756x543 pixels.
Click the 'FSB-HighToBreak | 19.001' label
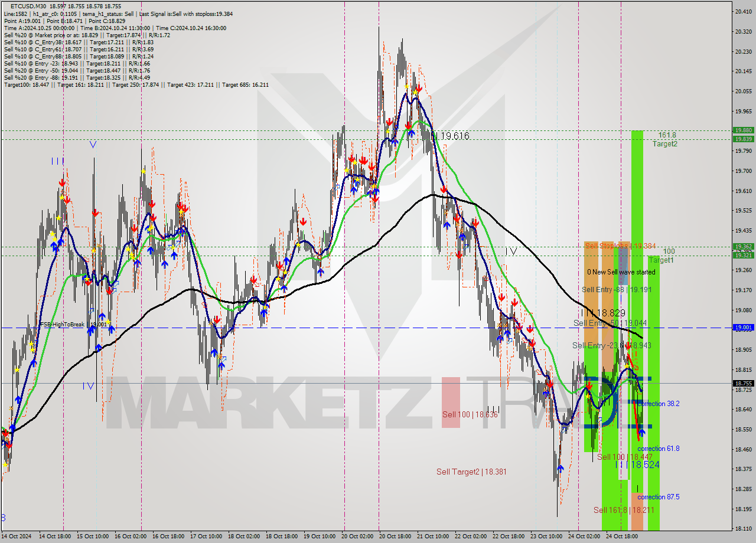[73, 325]
